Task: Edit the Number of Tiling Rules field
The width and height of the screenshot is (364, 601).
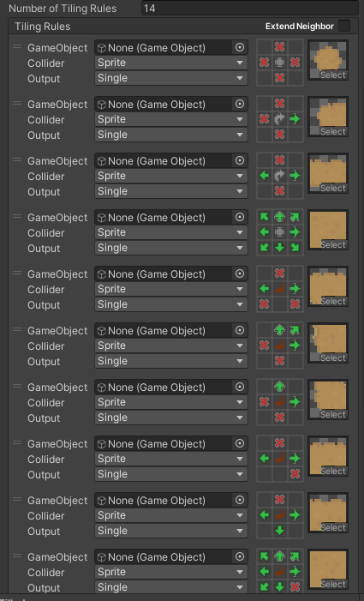Action: coord(252,8)
